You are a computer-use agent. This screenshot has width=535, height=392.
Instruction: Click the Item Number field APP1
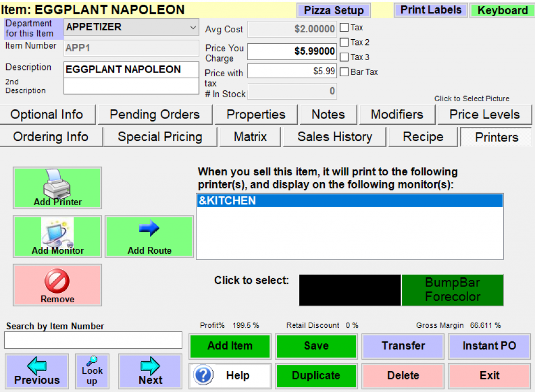(131, 48)
